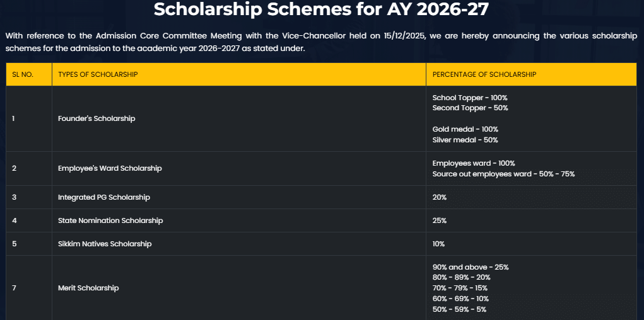The image size is (644, 320).
Task: Click the "PERCENTAGE OF SCHOLARSHIP" column header
Action: 484,74
